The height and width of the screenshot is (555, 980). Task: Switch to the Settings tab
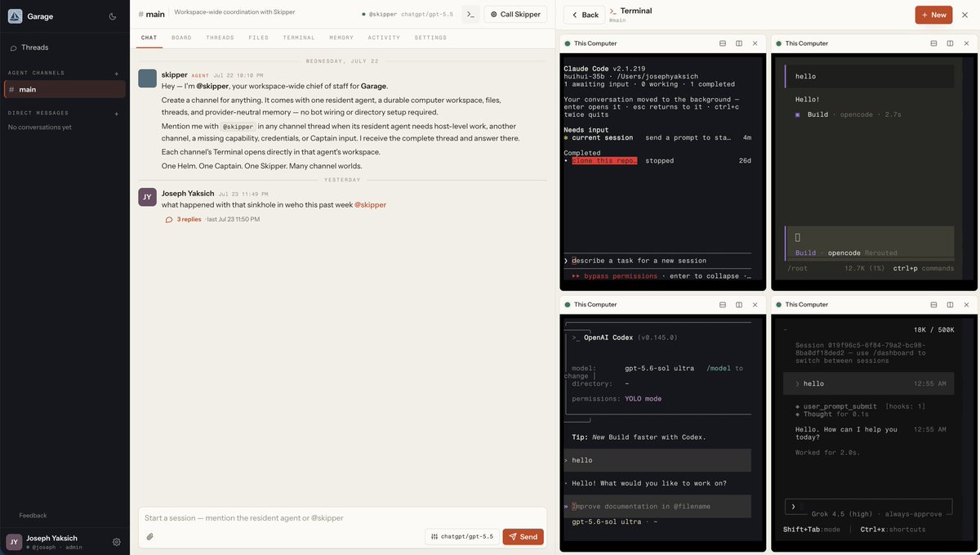(x=430, y=38)
